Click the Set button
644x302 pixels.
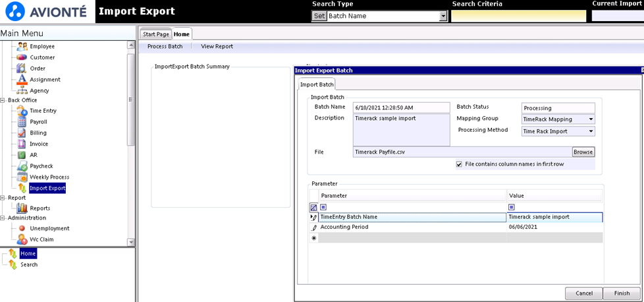[319, 16]
